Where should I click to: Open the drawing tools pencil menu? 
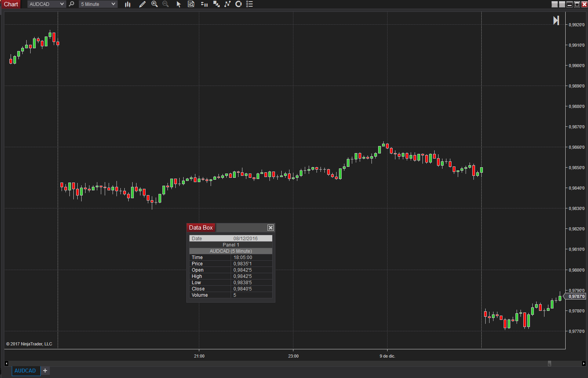(142, 4)
